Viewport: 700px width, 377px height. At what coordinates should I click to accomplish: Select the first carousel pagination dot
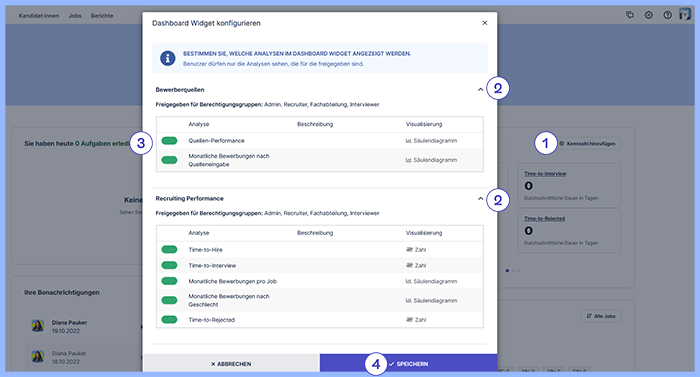507,271
